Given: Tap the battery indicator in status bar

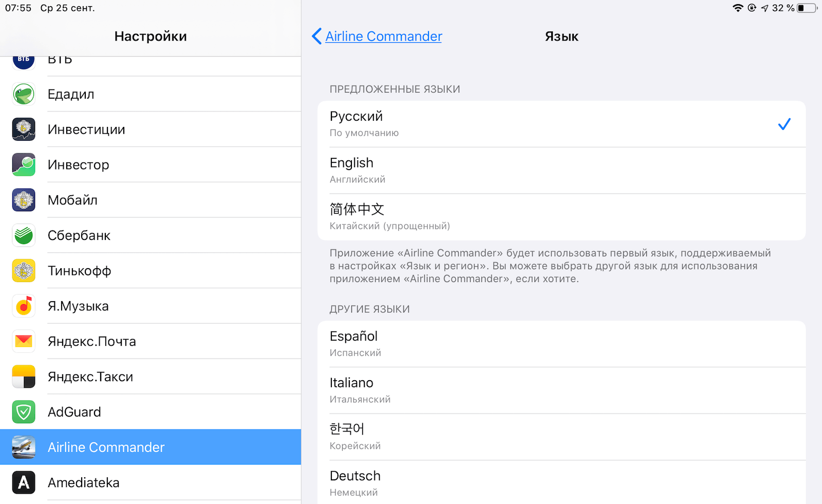Looking at the screenshot, I should [806, 8].
